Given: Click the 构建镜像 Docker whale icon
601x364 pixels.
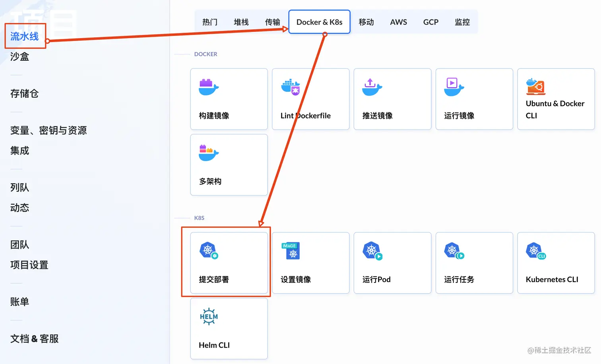Looking at the screenshot, I should click(209, 87).
